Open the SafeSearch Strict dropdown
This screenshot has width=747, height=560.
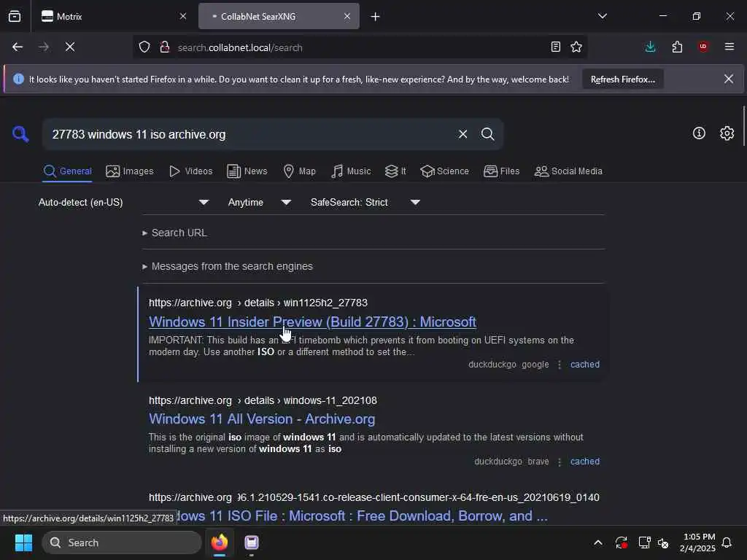365,203
